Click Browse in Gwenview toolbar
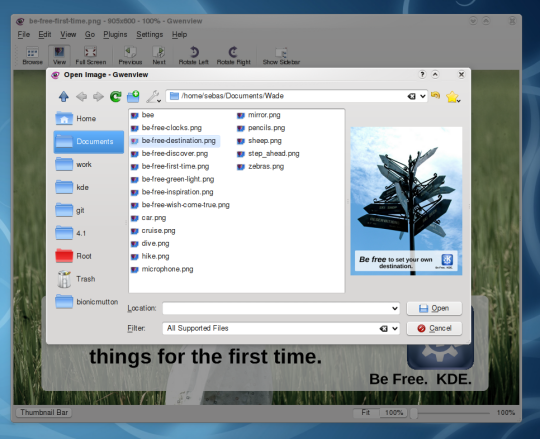This screenshot has width=540, height=439. (33, 55)
